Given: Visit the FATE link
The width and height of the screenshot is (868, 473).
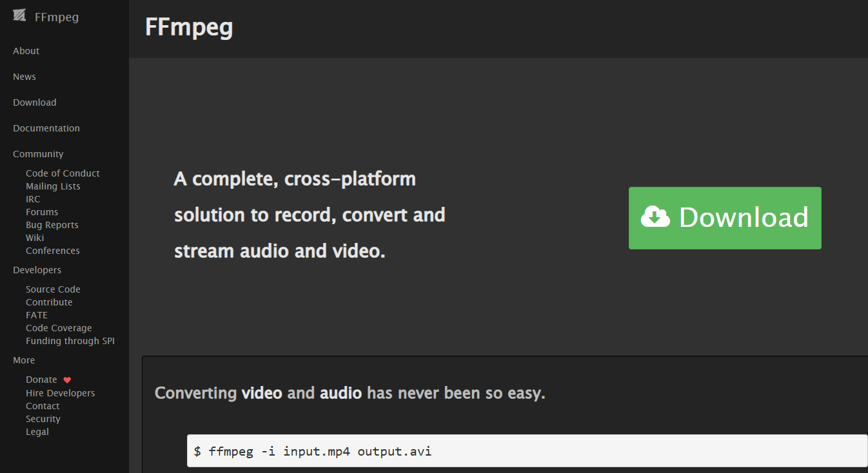Looking at the screenshot, I should [37, 315].
